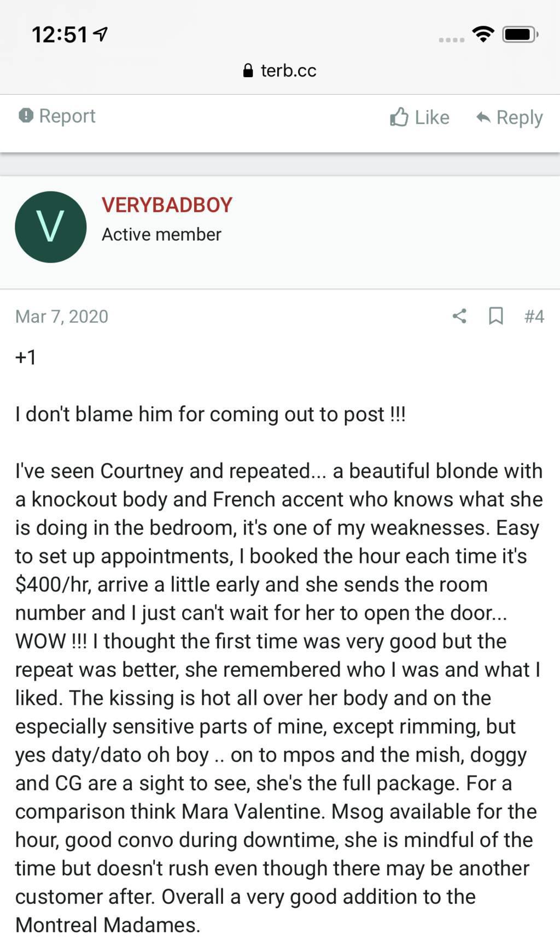Click the Report exclamation icon
This screenshot has width=560, height=946.
(26, 115)
